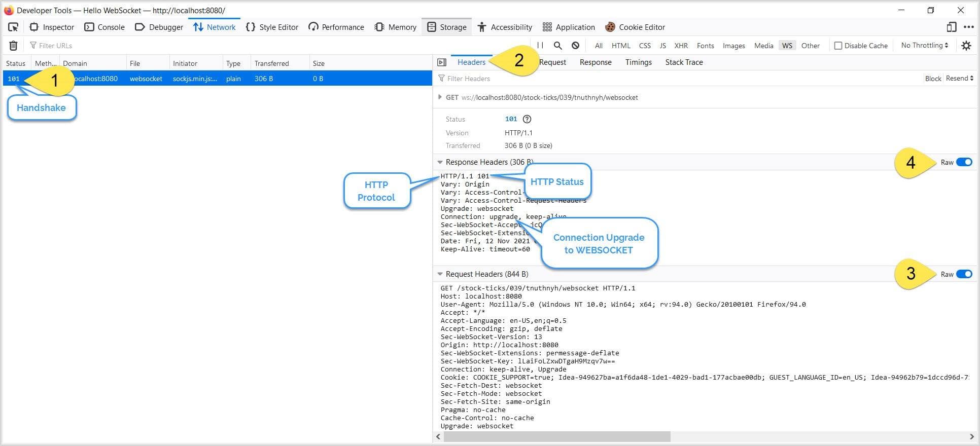Open the Inspector panel
Viewport: 980px width, 446px height.
point(52,27)
